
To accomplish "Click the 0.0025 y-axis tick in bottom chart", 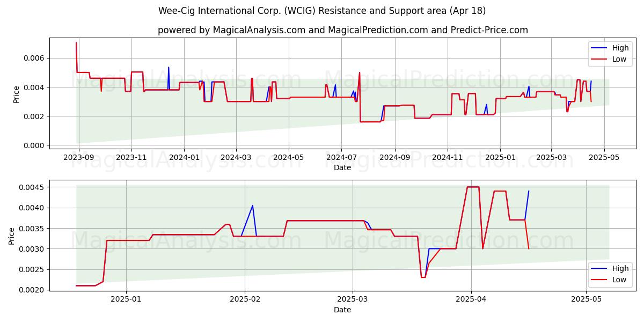I will (32, 269).
